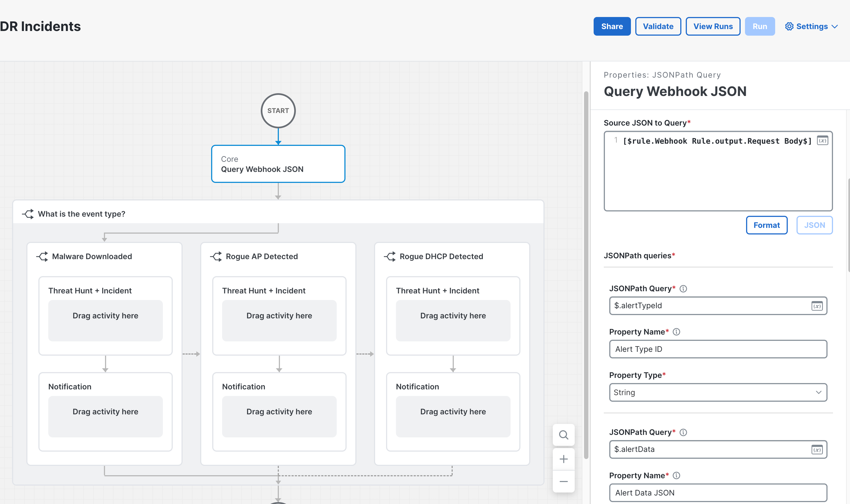The image size is (850, 504).
Task: Select Rogue AP Detected branch title
Action: [262, 256]
